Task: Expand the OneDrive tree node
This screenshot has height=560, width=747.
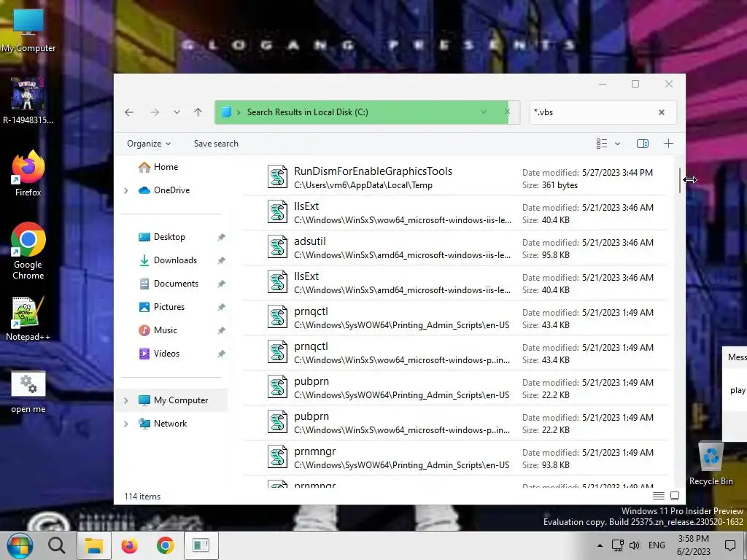Action: click(125, 190)
